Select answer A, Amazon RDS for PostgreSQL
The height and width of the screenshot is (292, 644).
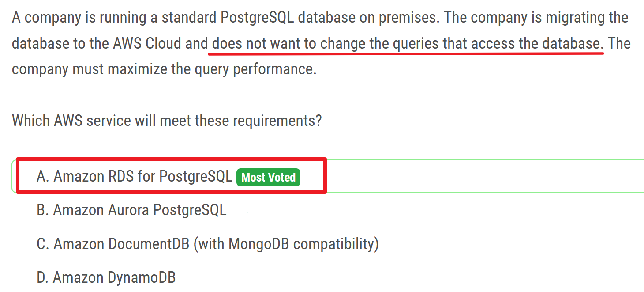134,176
